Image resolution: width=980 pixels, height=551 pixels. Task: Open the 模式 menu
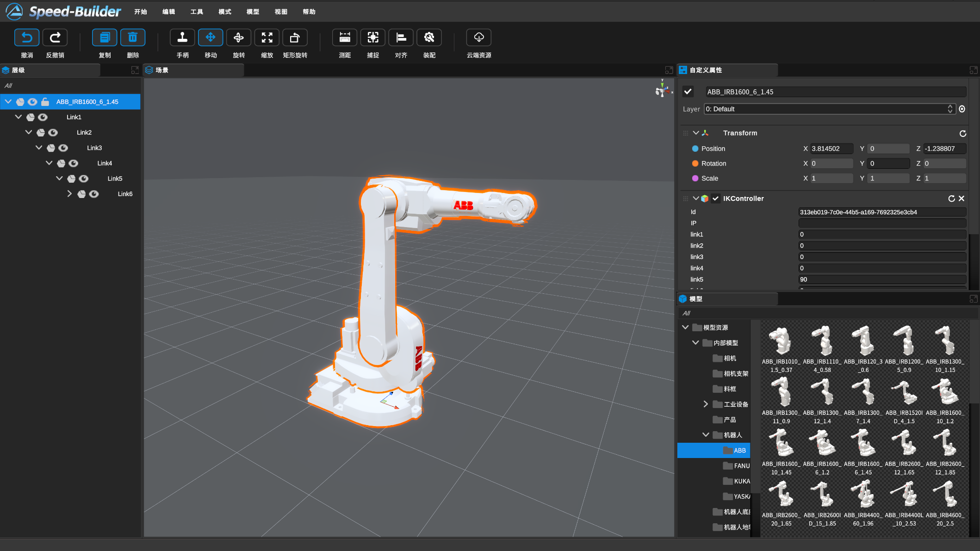coord(225,12)
